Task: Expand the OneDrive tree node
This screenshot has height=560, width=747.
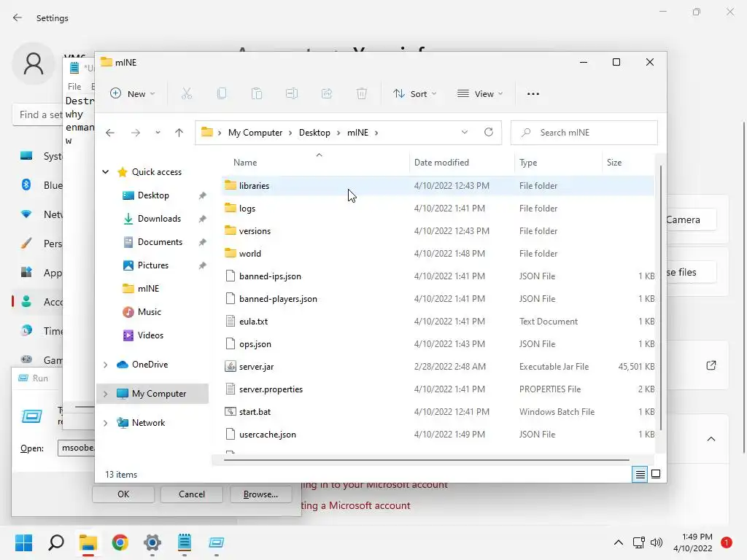Action: click(x=105, y=365)
